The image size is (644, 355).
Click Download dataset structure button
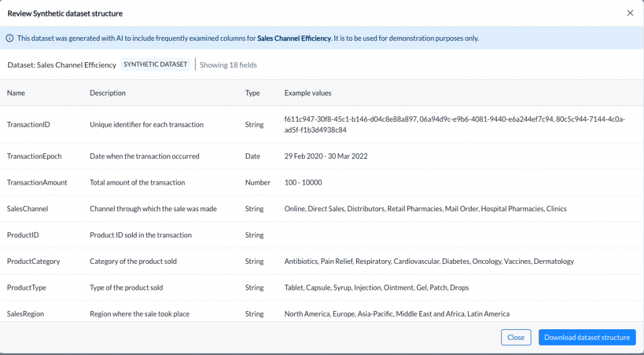(x=587, y=337)
